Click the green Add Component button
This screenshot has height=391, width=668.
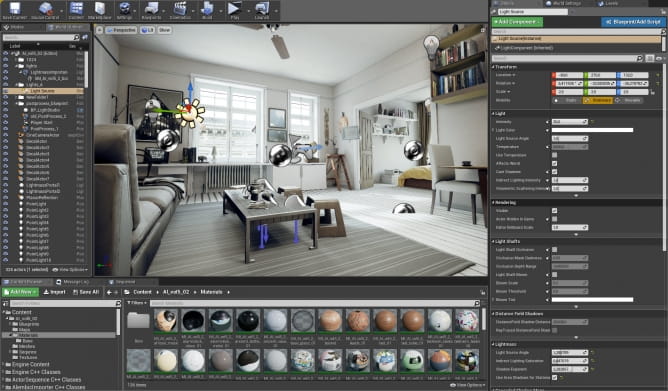point(517,22)
